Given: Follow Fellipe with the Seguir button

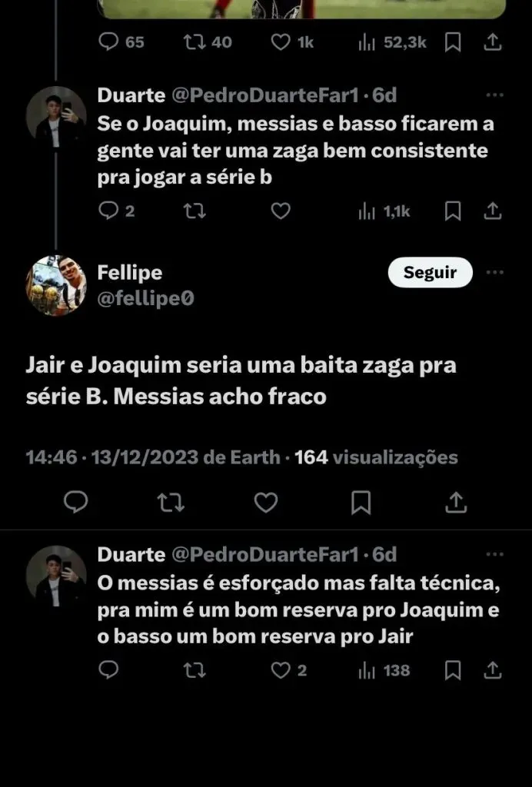Looking at the screenshot, I should tap(430, 272).
